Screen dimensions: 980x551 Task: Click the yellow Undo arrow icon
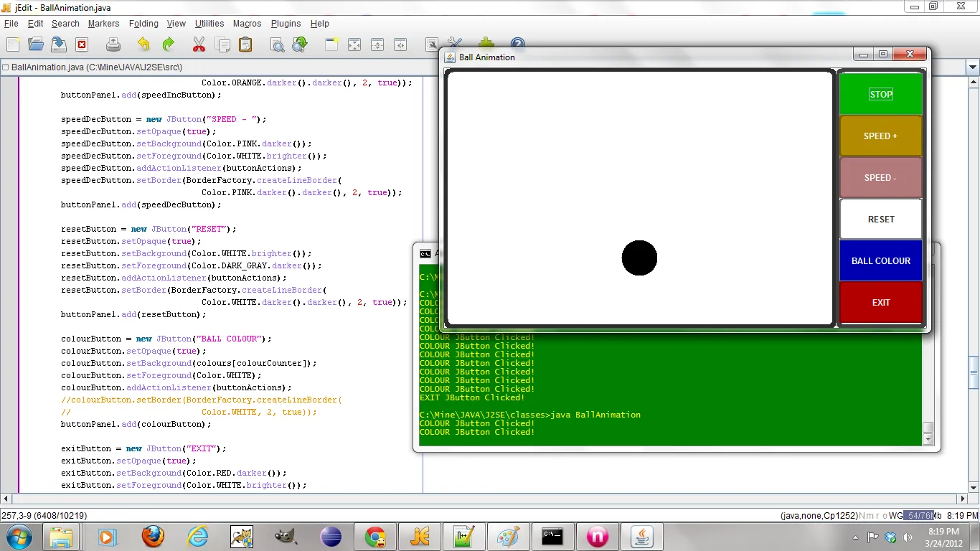(143, 44)
